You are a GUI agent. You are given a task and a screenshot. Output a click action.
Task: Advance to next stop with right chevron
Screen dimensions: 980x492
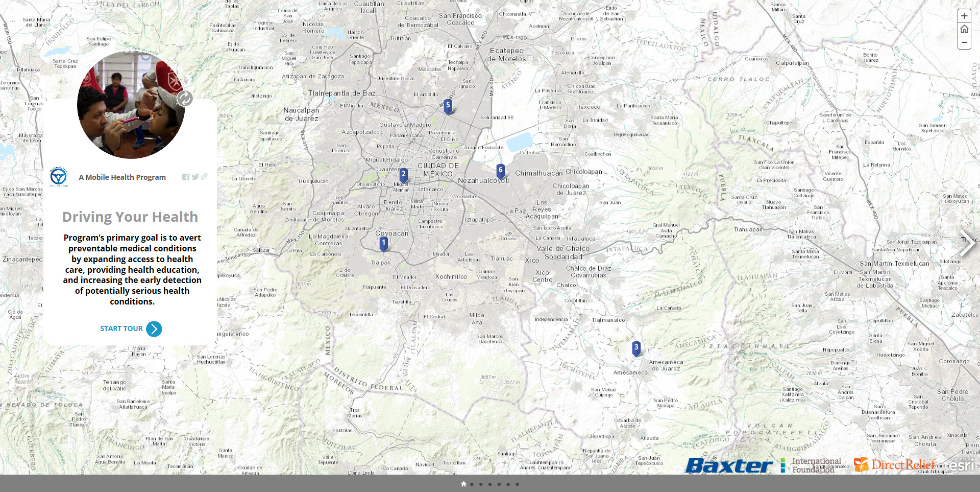point(966,244)
